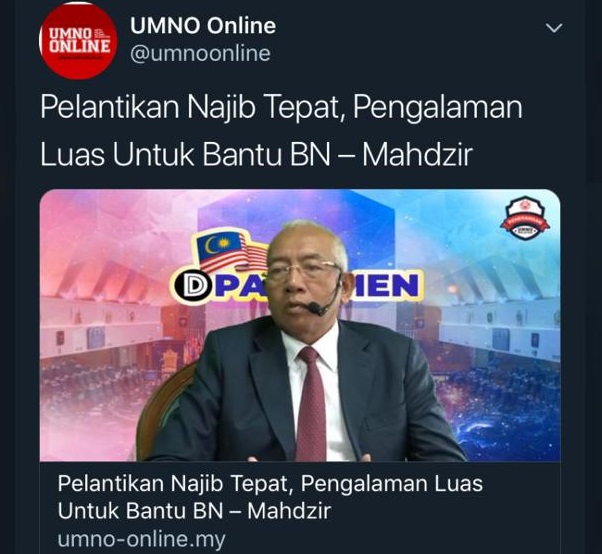The image size is (602, 554).
Task: Click the circular D logo in thumbnail
Action: tap(193, 287)
